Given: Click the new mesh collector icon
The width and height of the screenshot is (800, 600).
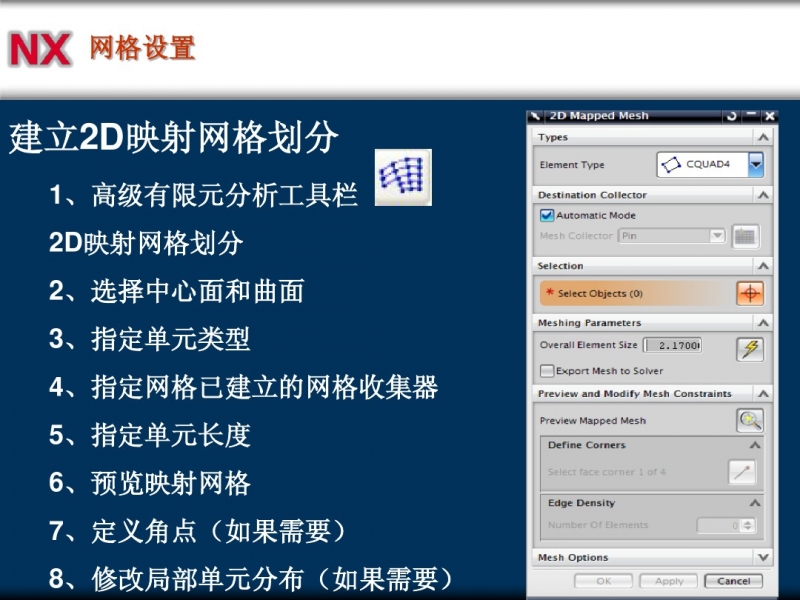Looking at the screenshot, I should coord(745,236).
